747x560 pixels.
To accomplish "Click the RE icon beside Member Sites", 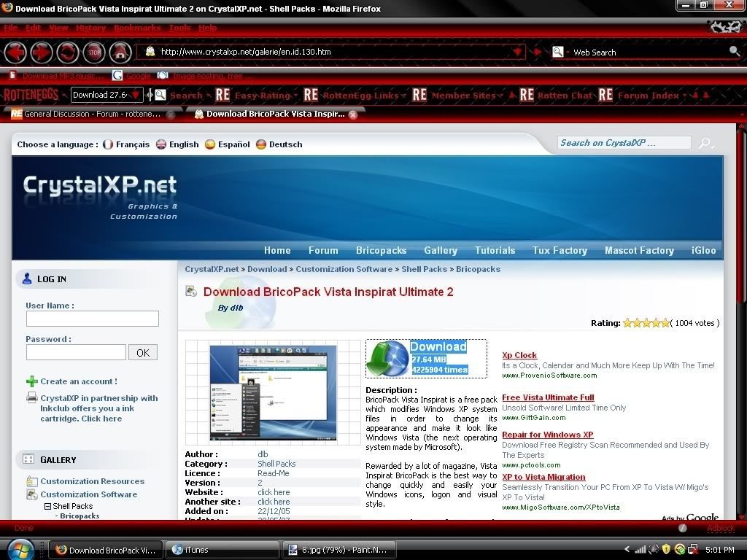I will click(419, 95).
